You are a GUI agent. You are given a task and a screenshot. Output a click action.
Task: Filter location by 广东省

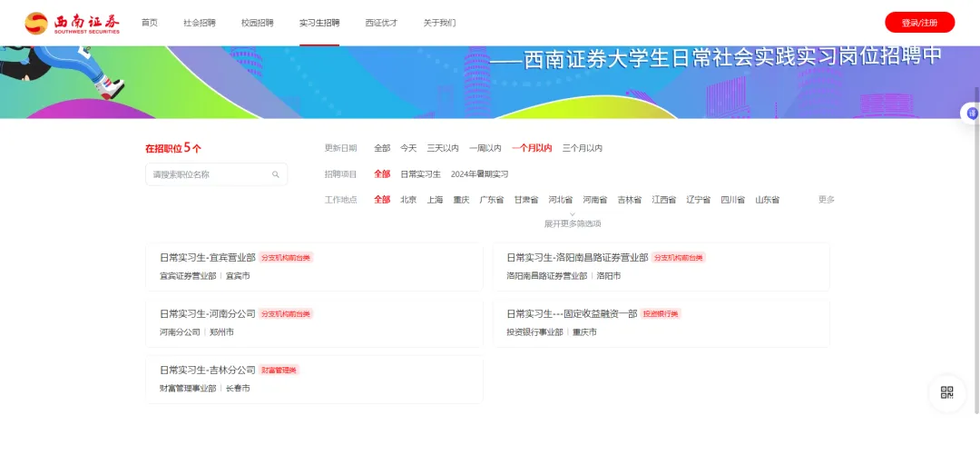[492, 200]
